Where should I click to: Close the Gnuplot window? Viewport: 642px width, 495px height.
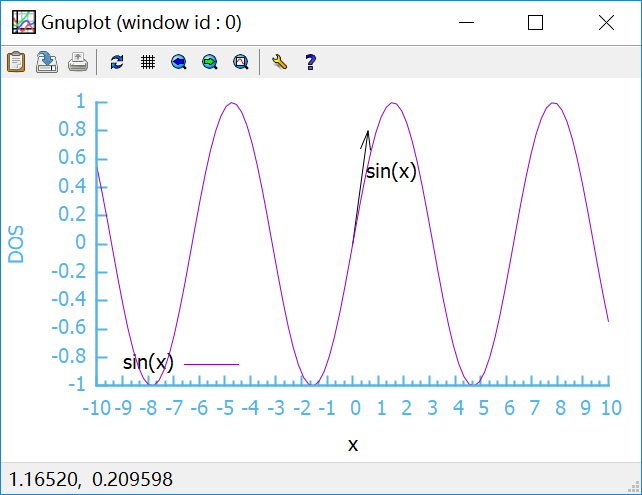coord(606,23)
